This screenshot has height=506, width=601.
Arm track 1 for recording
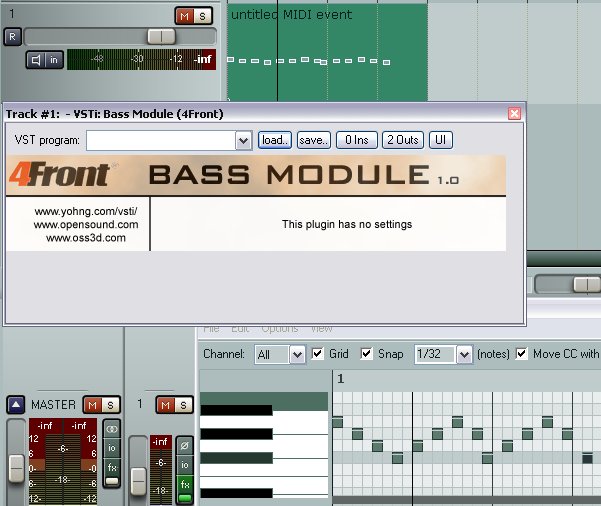coord(12,37)
